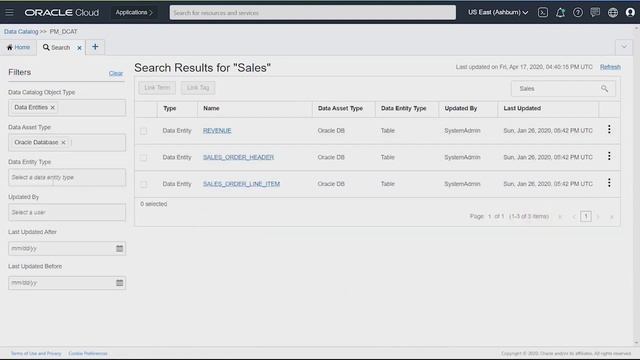Go to next results page
Viewport: 640px width, 360px height.
(x=598, y=217)
